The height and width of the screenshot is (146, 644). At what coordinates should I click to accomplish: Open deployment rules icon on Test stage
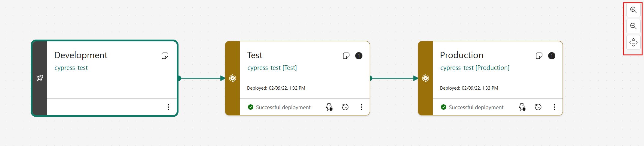pos(330,107)
